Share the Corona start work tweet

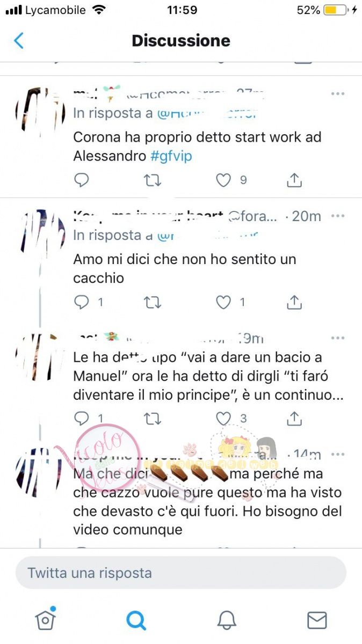tap(294, 180)
